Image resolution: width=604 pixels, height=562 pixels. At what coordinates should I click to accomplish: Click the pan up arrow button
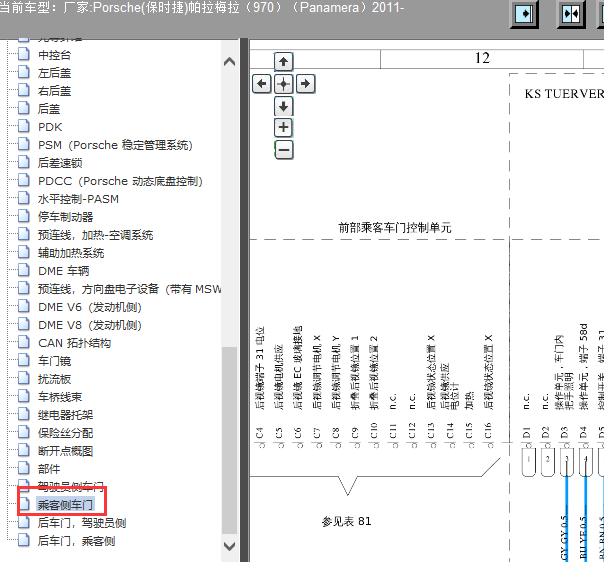tap(284, 62)
